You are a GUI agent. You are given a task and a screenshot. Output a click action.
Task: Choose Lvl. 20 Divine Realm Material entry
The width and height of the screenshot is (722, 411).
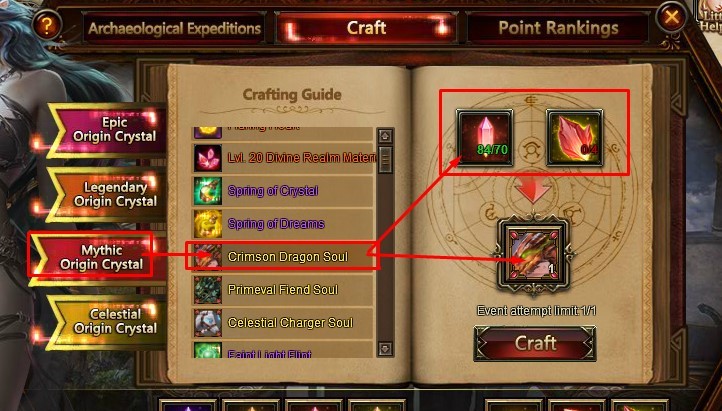(x=283, y=157)
